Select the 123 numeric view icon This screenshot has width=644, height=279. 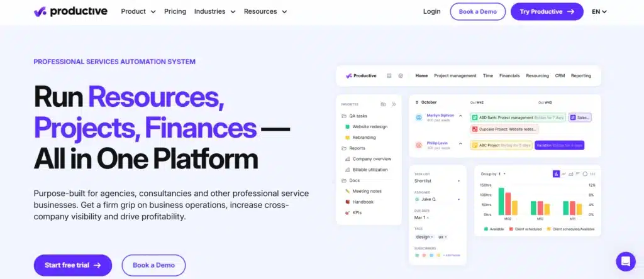coord(592,174)
